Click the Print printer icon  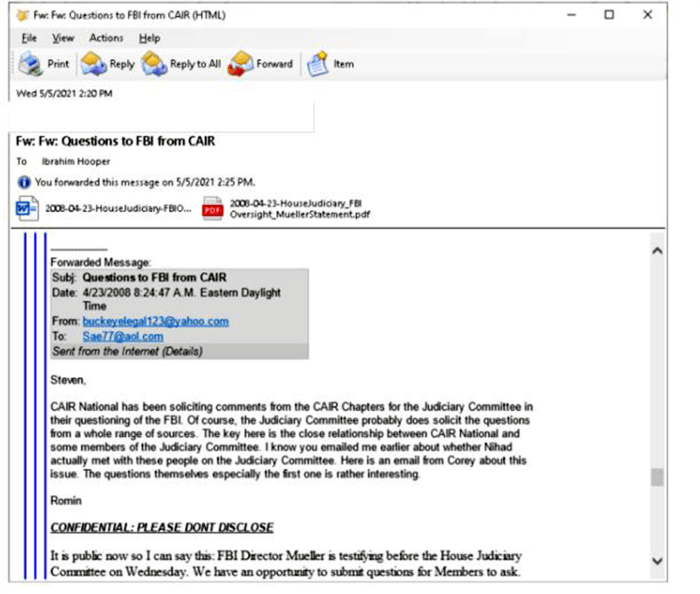click(x=30, y=64)
